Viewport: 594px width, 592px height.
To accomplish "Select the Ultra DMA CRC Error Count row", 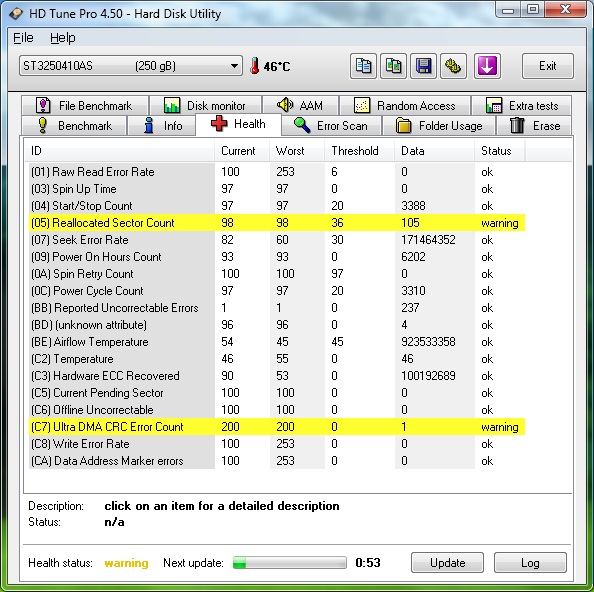I will tap(277, 427).
